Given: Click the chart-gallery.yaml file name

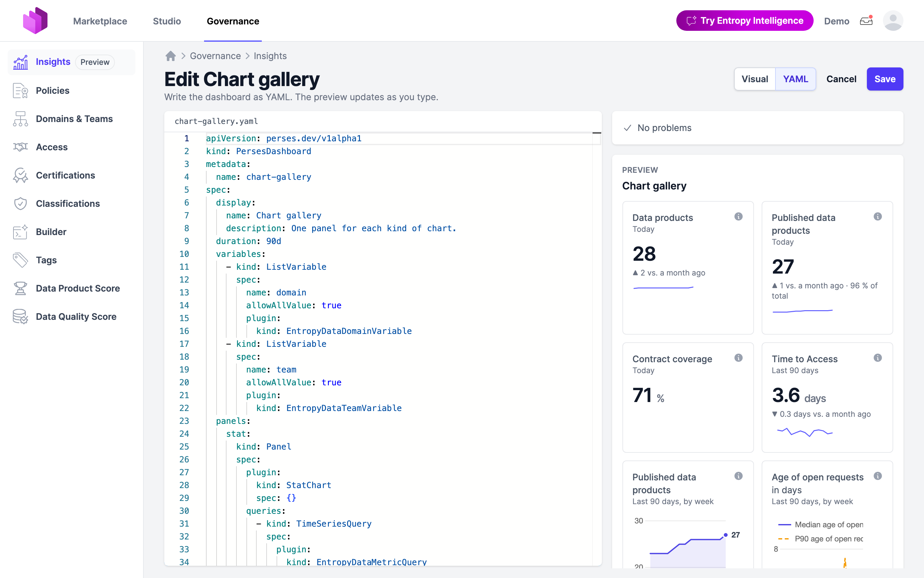Looking at the screenshot, I should click(x=216, y=121).
